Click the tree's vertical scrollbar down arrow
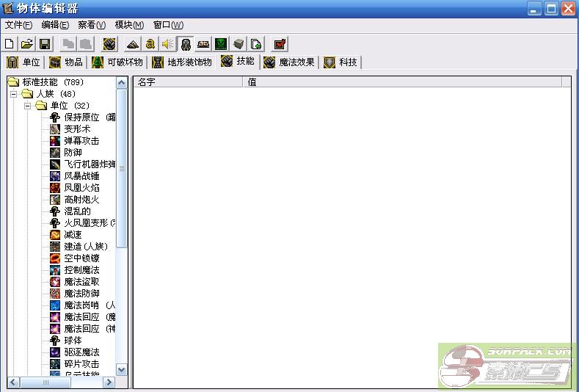This screenshot has width=579, height=392. 122,370
